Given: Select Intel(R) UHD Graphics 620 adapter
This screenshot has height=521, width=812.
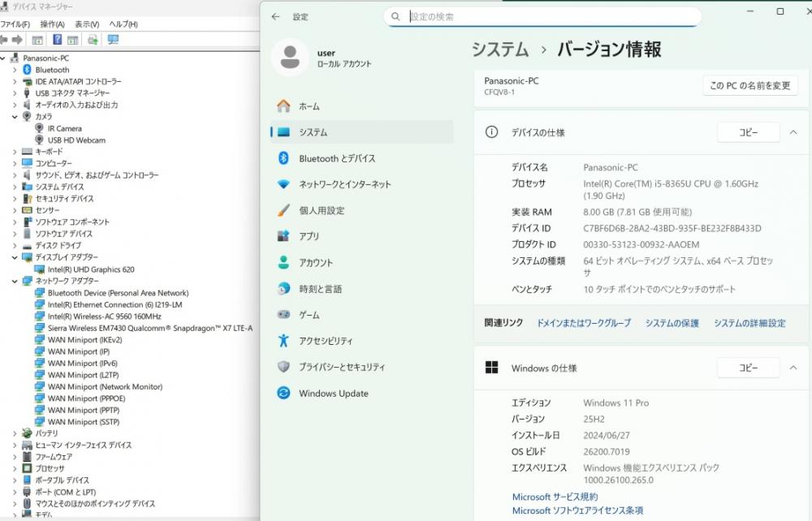Looking at the screenshot, I should click(91, 269).
